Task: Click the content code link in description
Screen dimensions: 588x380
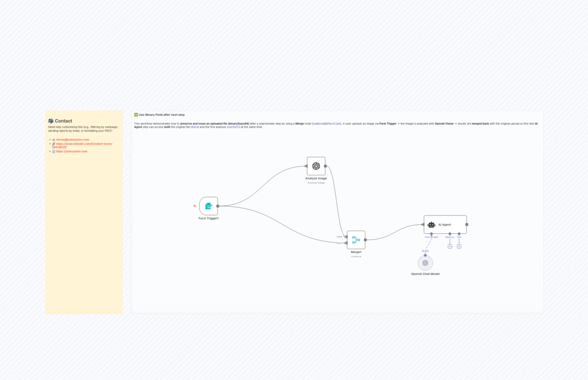Action: point(233,127)
